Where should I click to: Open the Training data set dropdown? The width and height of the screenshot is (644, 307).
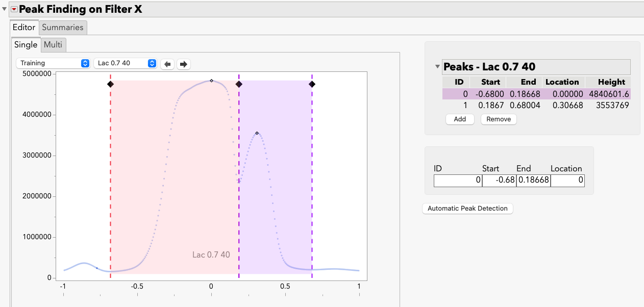pyautogui.click(x=53, y=63)
